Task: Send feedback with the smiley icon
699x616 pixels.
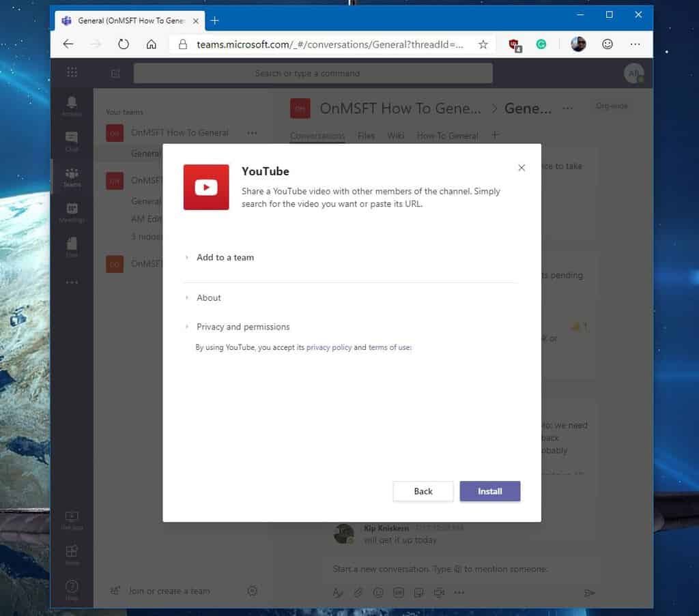Action: 607,44
